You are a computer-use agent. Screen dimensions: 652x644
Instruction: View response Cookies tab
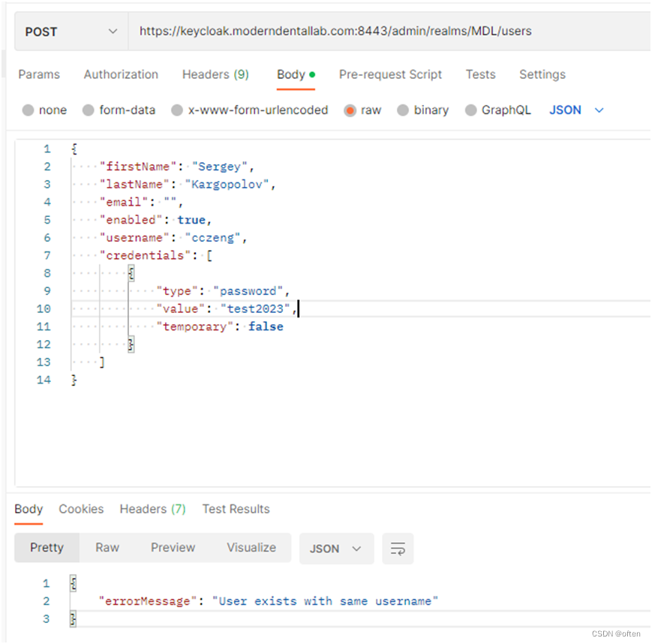point(81,509)
